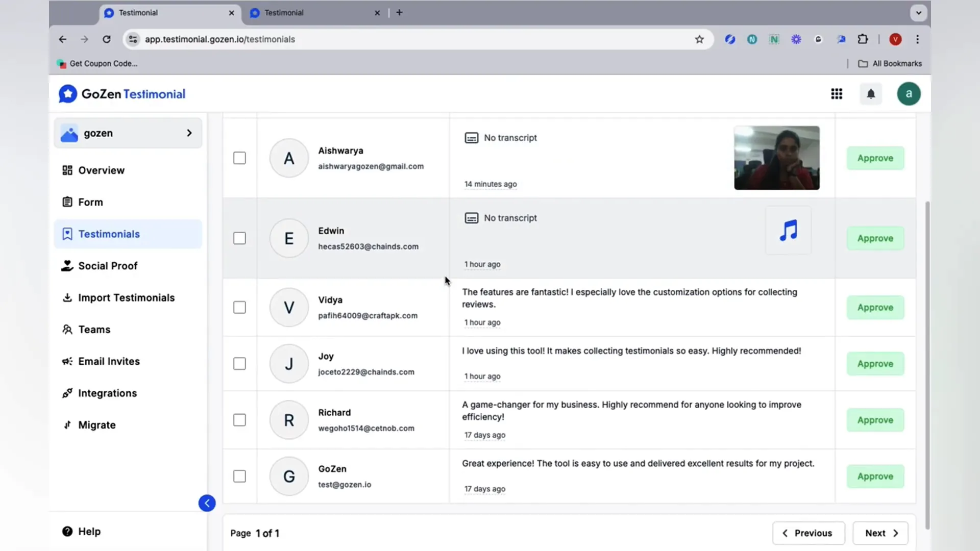This screenshot has height=551, width=980.
Task: Open Social Proof section
Action: 128,266
